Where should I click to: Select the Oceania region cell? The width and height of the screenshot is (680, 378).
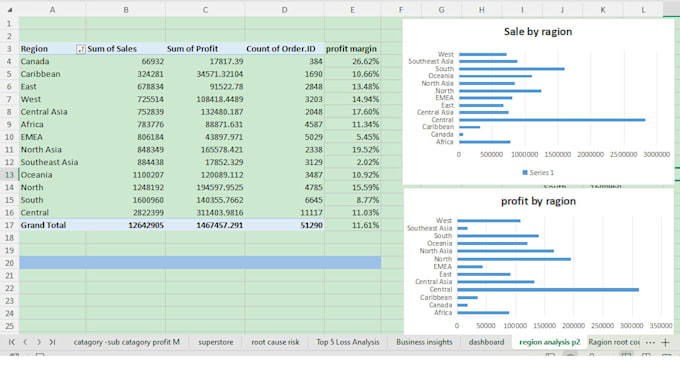(x=52, y=175)
